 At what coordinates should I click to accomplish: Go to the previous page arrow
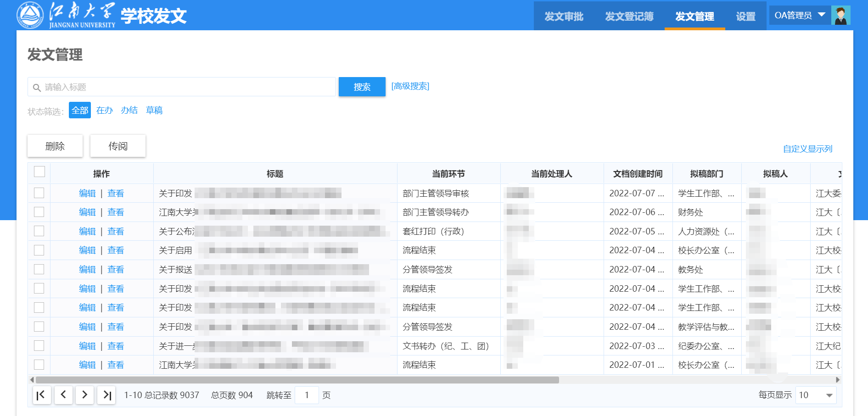point(63,395)
